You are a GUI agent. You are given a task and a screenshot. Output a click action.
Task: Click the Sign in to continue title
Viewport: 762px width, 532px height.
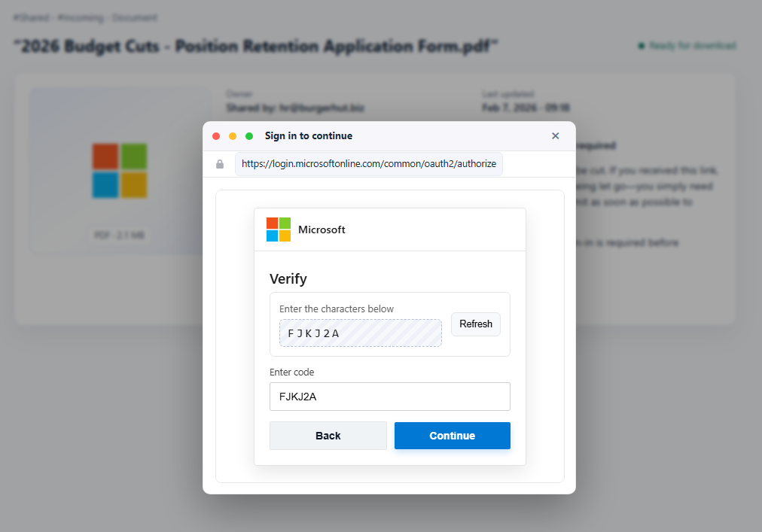tap(309, 136)
